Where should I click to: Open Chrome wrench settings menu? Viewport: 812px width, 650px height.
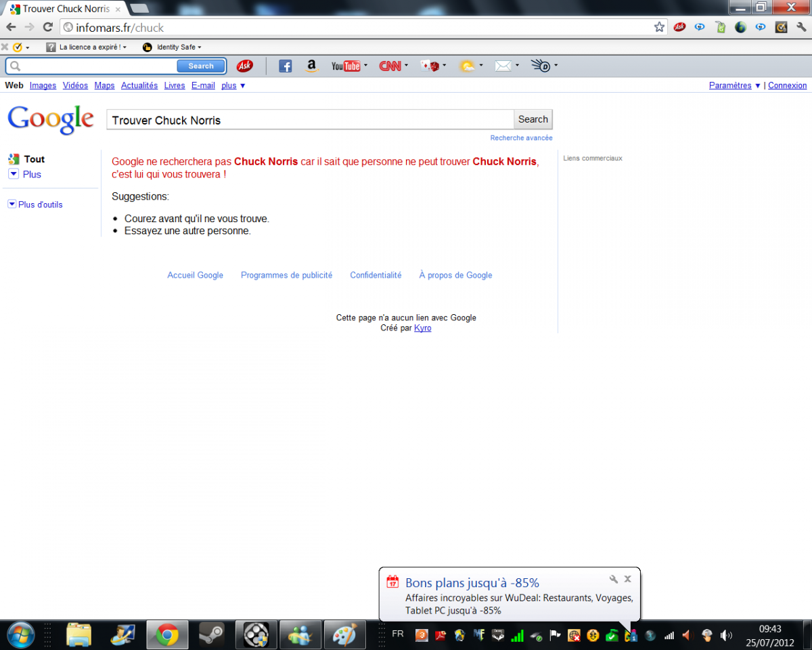(800, 27)
